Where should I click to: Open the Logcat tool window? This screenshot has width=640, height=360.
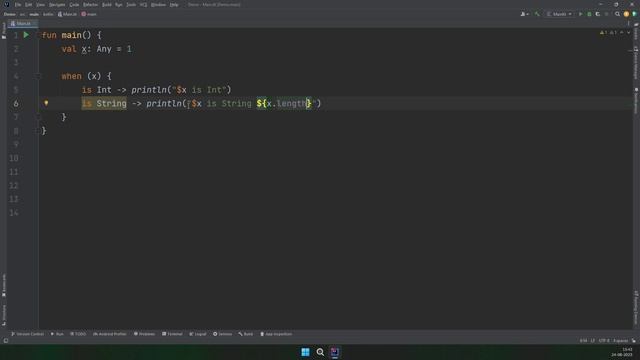pos(198,334)
